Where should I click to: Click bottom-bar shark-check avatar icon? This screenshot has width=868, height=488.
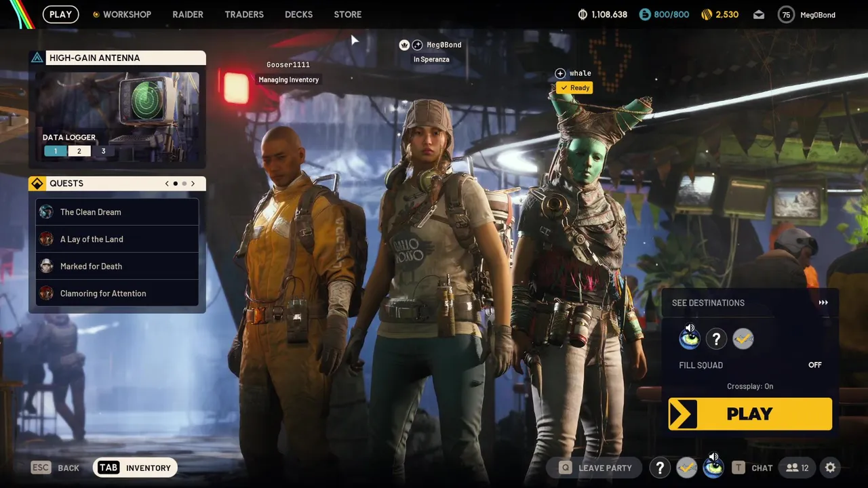[x=687, y=468]
